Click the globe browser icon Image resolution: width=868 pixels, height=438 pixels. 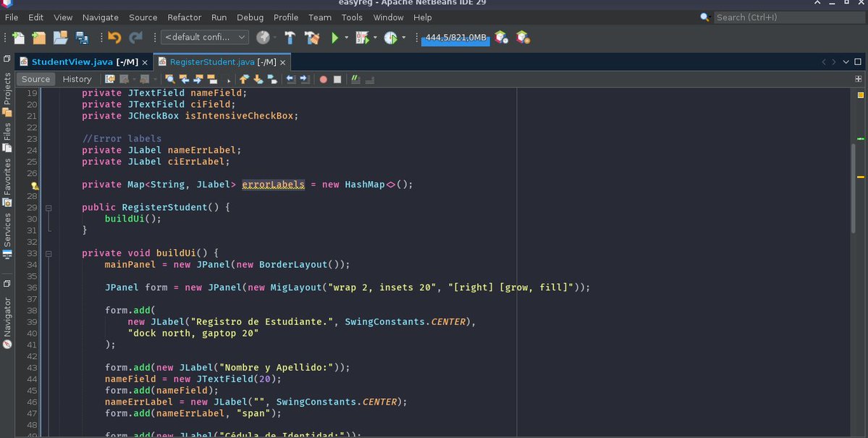click(263, 38)
